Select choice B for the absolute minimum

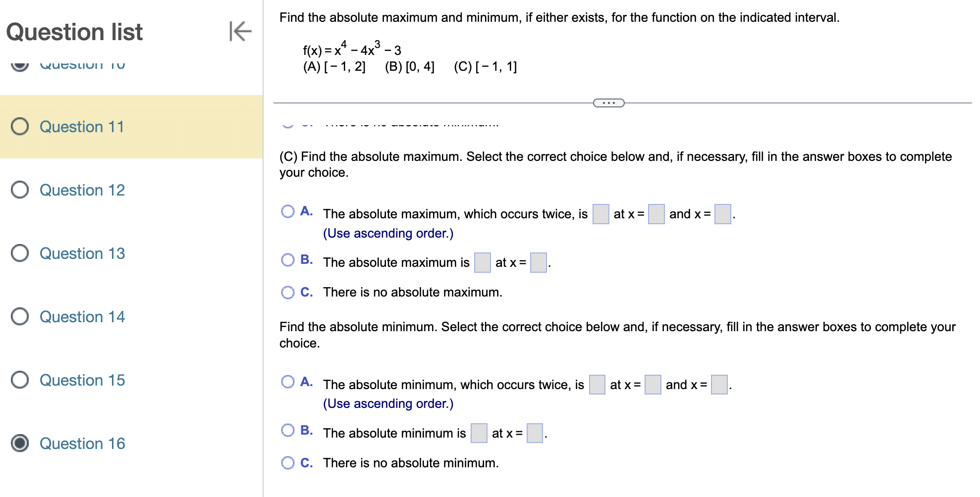tap(288, 430)
